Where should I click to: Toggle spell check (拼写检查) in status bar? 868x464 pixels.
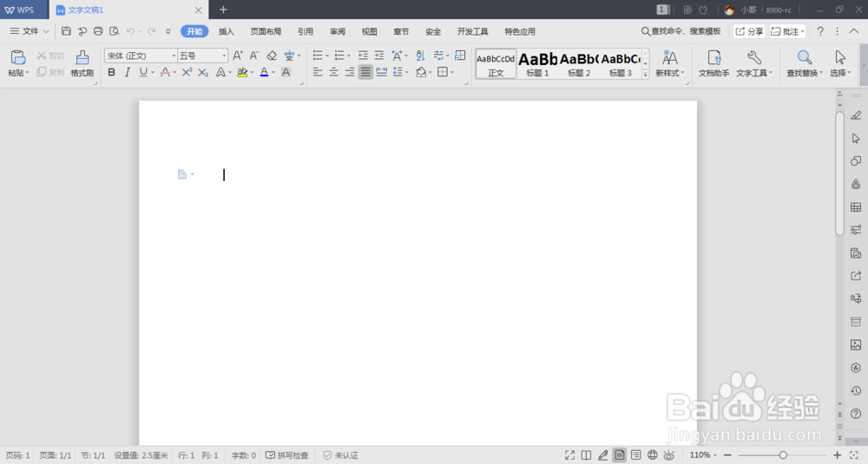pyautogui.click(x=286, y=455)
